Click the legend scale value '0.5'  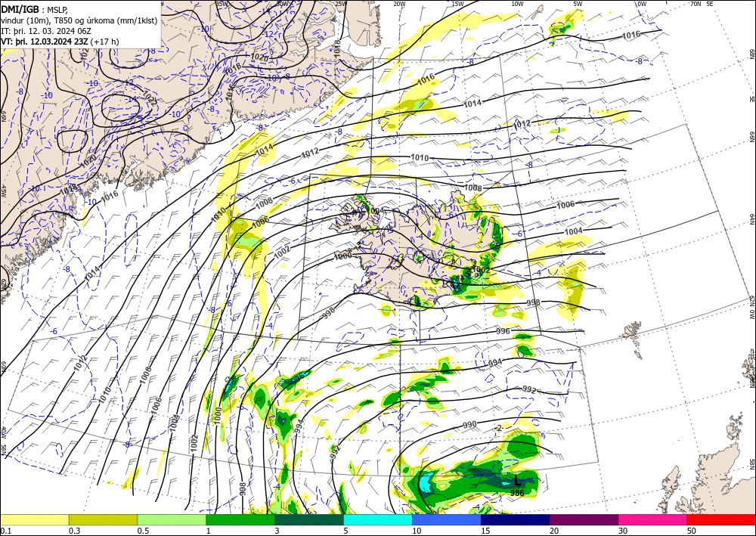pos(143,531)
